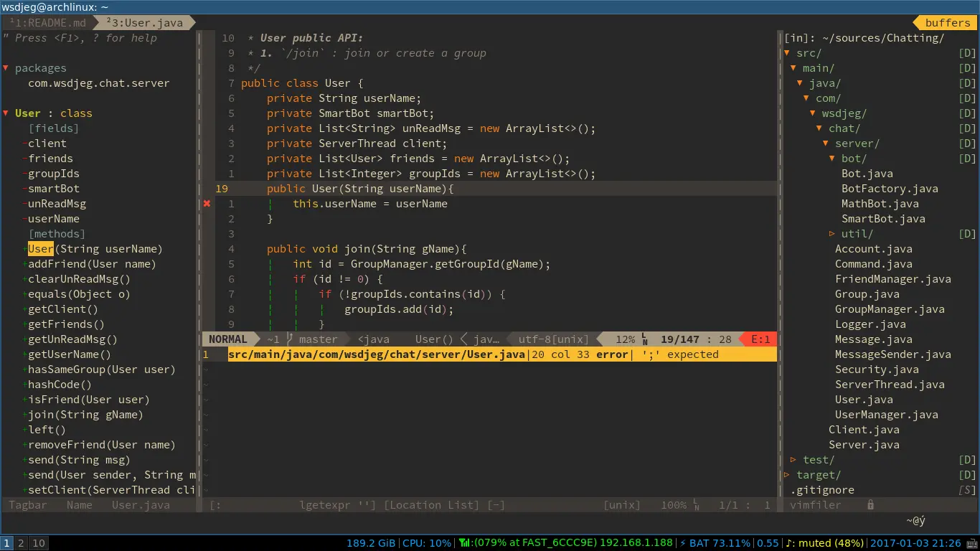The height and width of the screenshot is (551, 980).
Task: Click the muted volume indicator
Action: [x=825, y=543]
